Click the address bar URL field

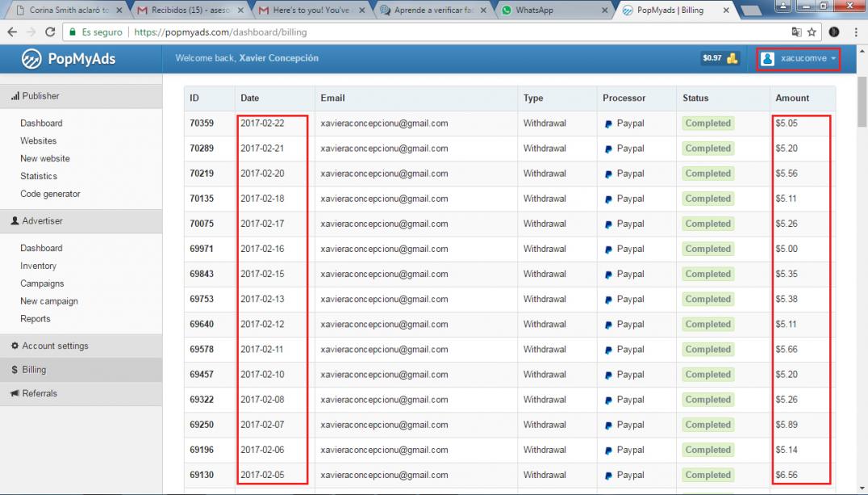click(x=403, y=33)
